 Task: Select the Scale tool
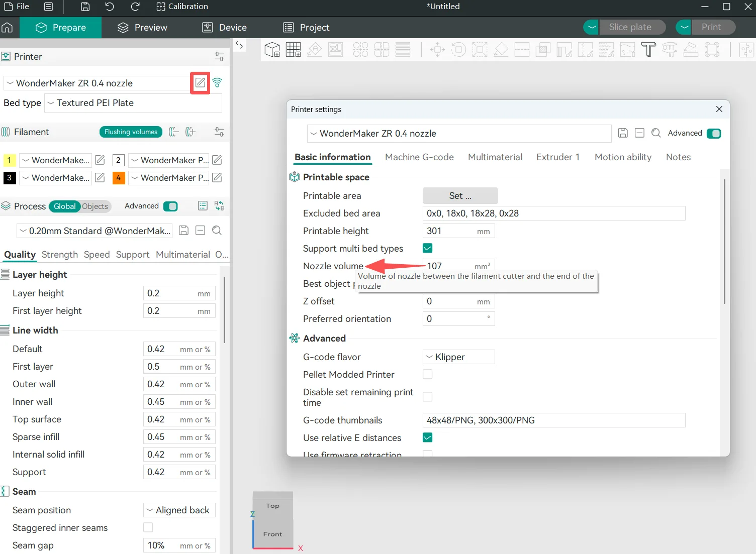tap(480, 50)
